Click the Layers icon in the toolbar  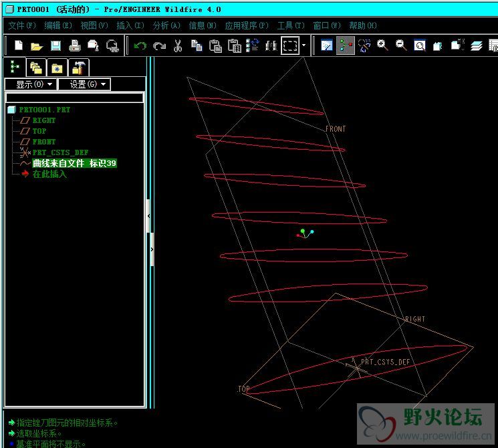[x=477, y=46]
